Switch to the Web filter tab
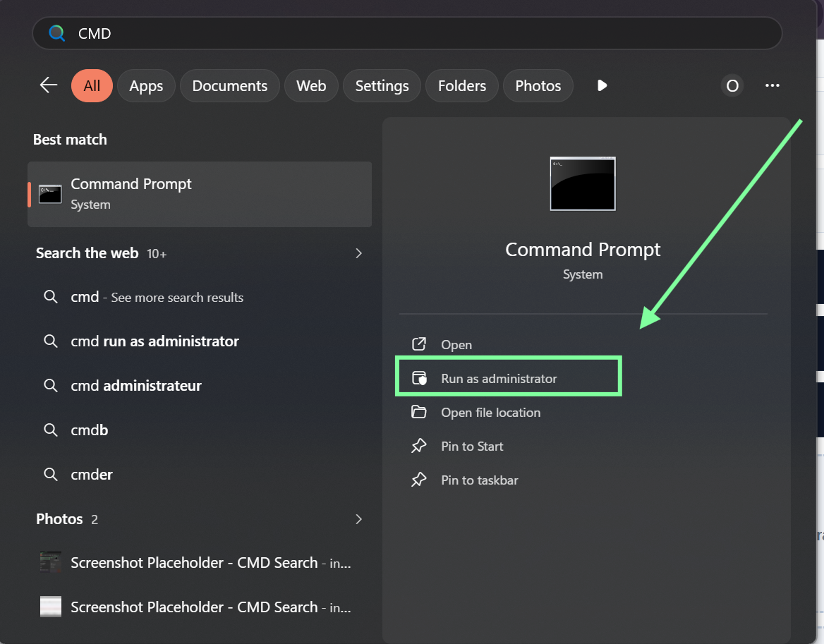The image size is (824, 644). click(x=311, y=85)
